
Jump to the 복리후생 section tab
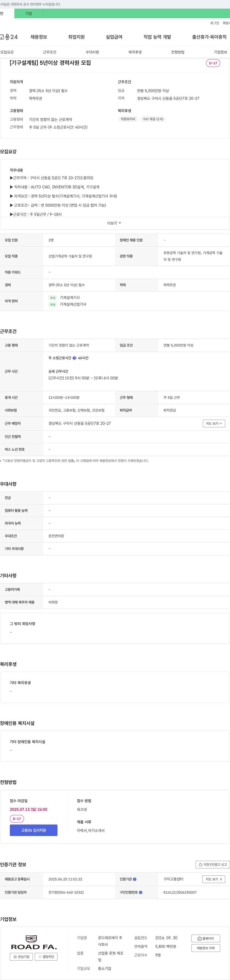[x=135, y=52]
